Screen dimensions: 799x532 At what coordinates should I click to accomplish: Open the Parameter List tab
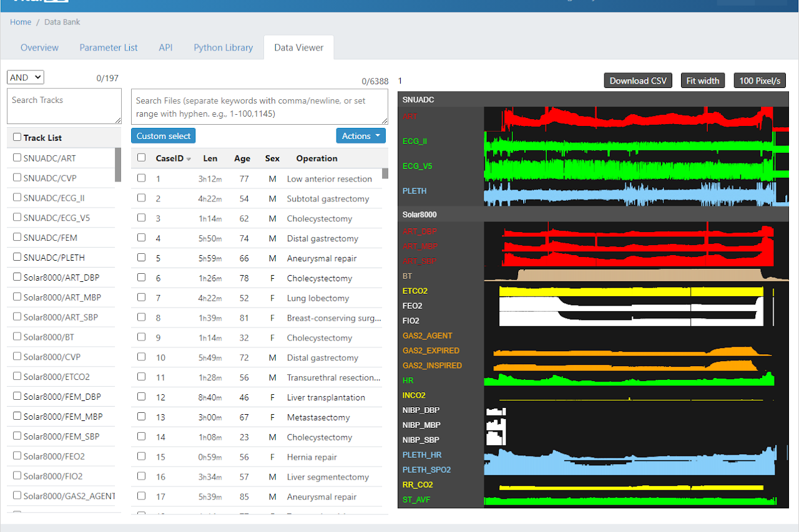tap(109, 47)
